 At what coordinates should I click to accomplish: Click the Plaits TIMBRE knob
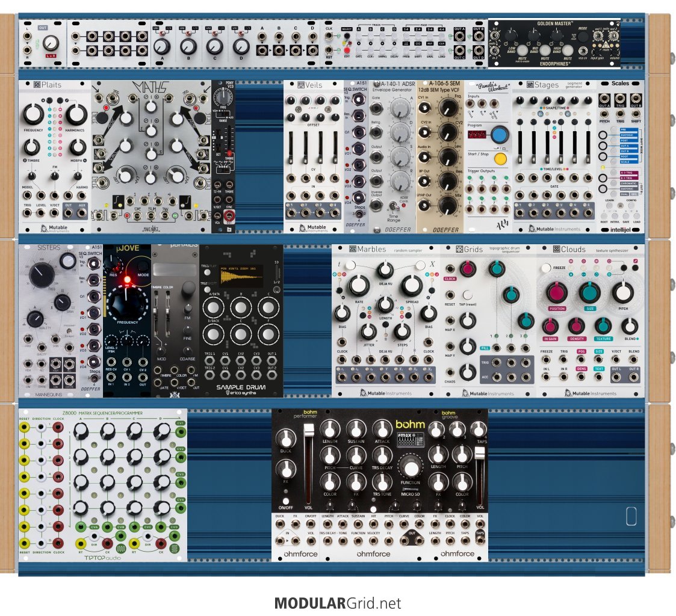(31, 147)
